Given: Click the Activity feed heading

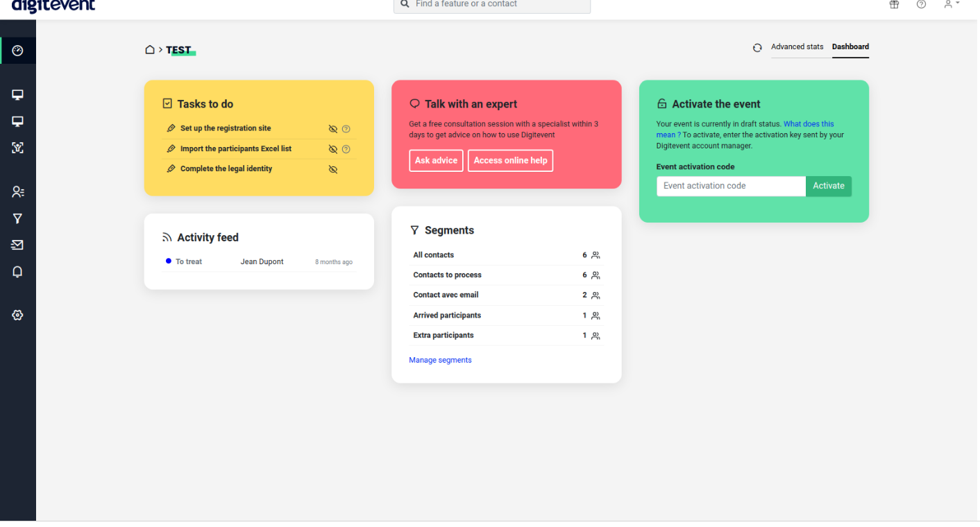Looking at the screenshot, I should click(208, 237).
